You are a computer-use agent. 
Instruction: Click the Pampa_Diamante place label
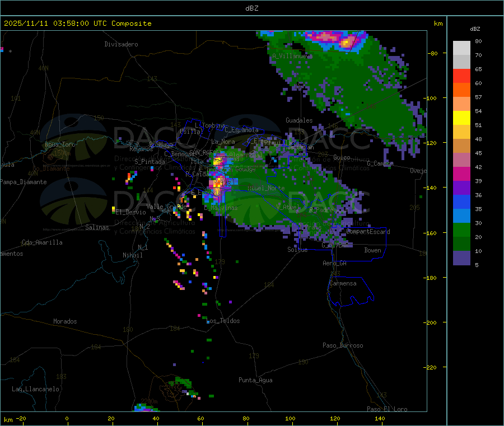(24, 182)
